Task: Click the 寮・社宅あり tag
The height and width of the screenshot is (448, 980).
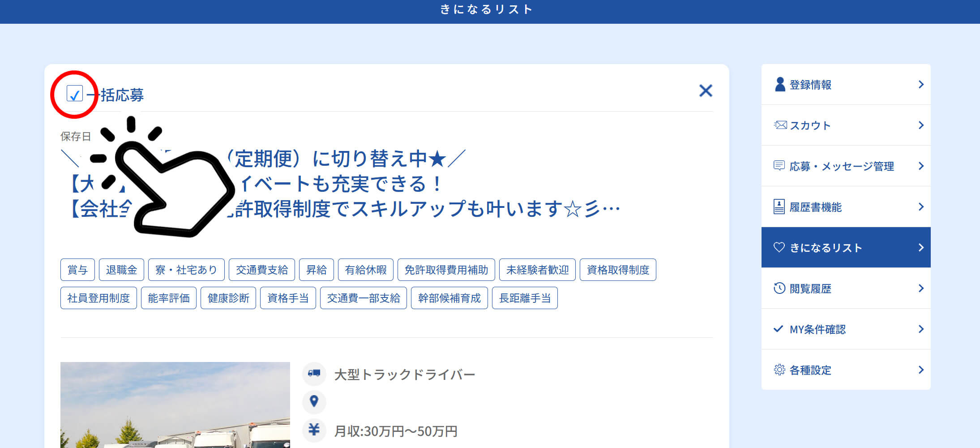Action: [186, 270]
